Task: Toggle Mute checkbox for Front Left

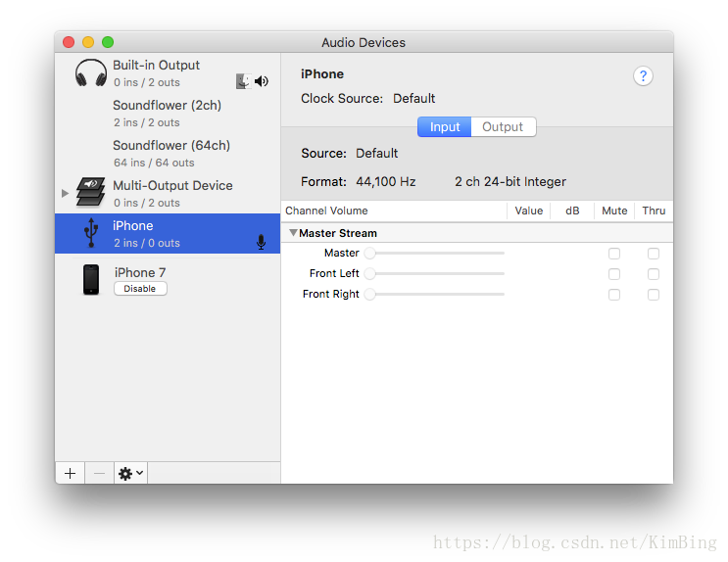Action: coord(614,274)
